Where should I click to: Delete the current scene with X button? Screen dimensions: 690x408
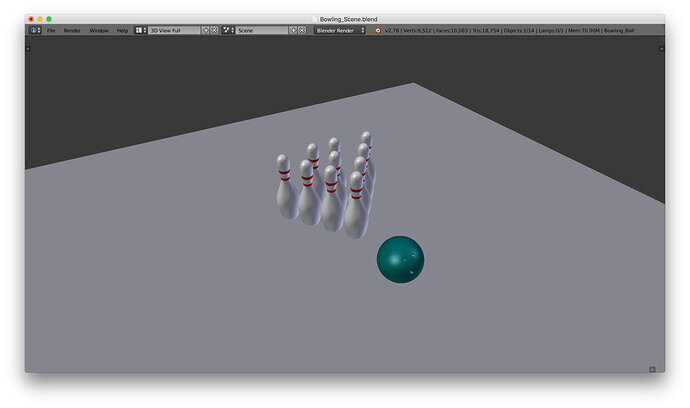tap(302, 30)
